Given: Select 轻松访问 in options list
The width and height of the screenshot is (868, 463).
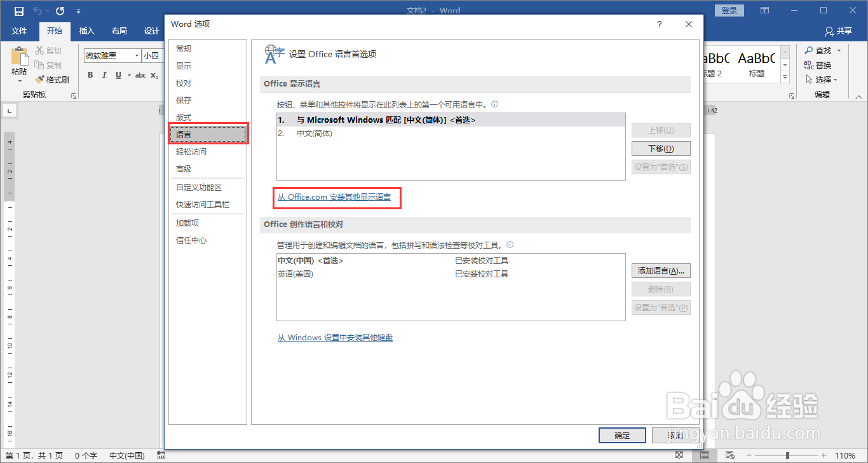Looking at the screenshot, I should (x=207, y=152).
